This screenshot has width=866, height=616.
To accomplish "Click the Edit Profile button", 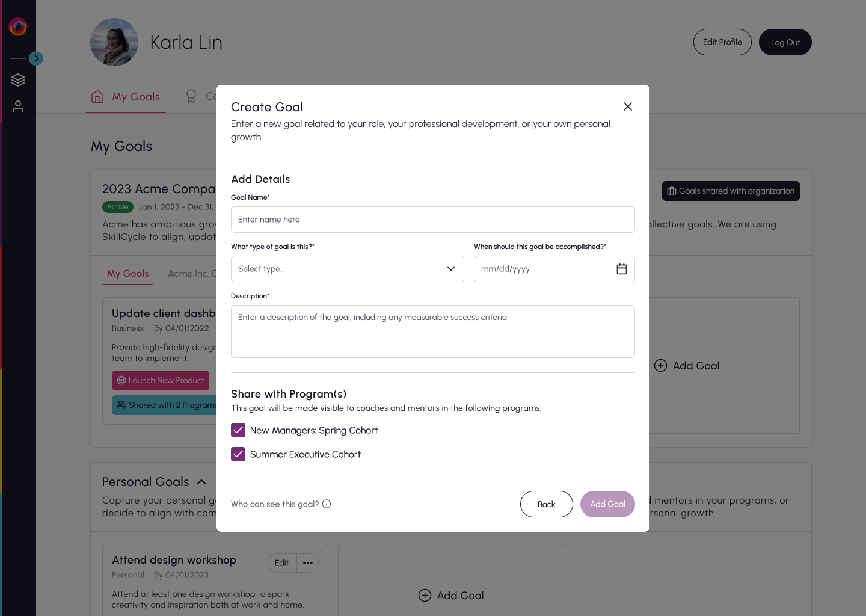I will (722, 42).
